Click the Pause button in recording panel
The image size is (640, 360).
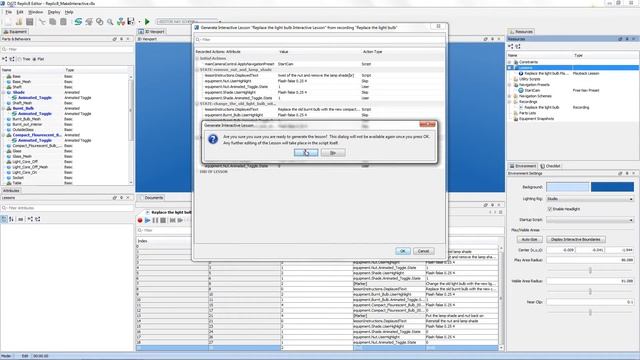pos(155,220)
